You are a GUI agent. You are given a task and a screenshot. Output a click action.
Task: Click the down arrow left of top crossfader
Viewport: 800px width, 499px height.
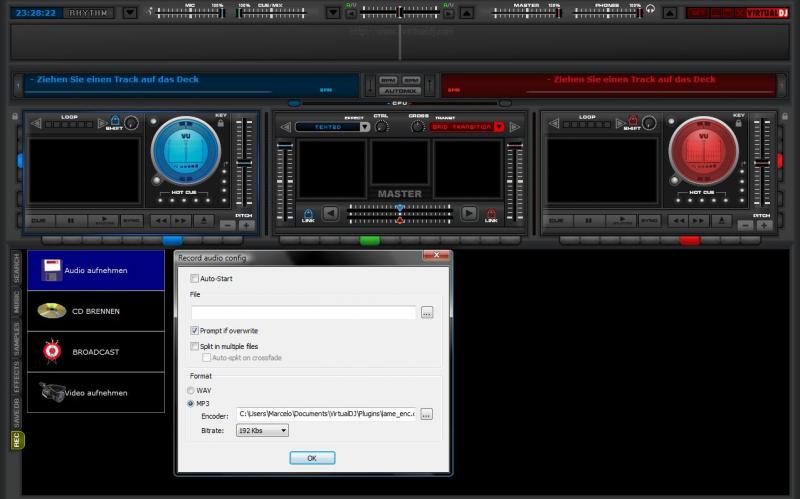333,12
